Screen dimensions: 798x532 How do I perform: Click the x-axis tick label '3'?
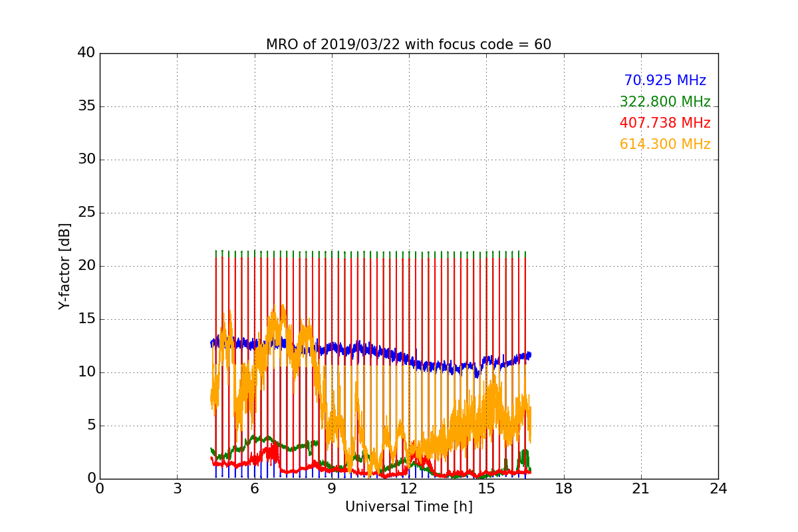(177, 489)
